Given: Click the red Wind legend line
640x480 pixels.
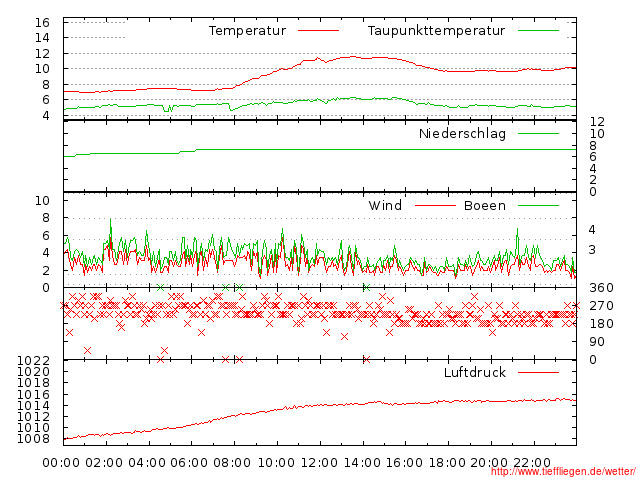Looking at the screenshot, I should click(x=435, y=206).
